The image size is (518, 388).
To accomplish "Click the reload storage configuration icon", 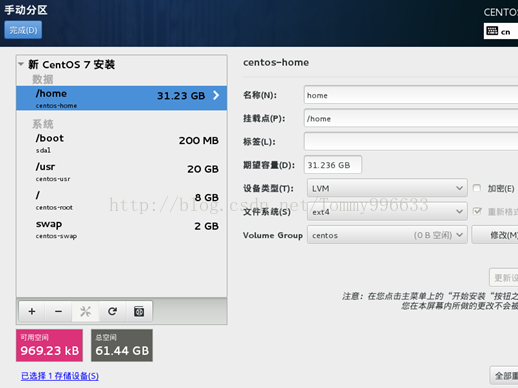I will click(112, 311).
